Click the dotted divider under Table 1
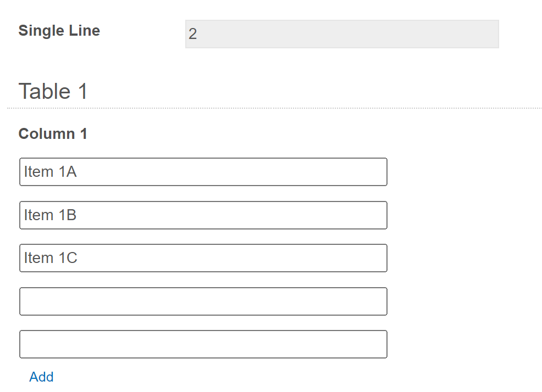The height and width of the screenshot is (392, 542). (x=275, y=108)
